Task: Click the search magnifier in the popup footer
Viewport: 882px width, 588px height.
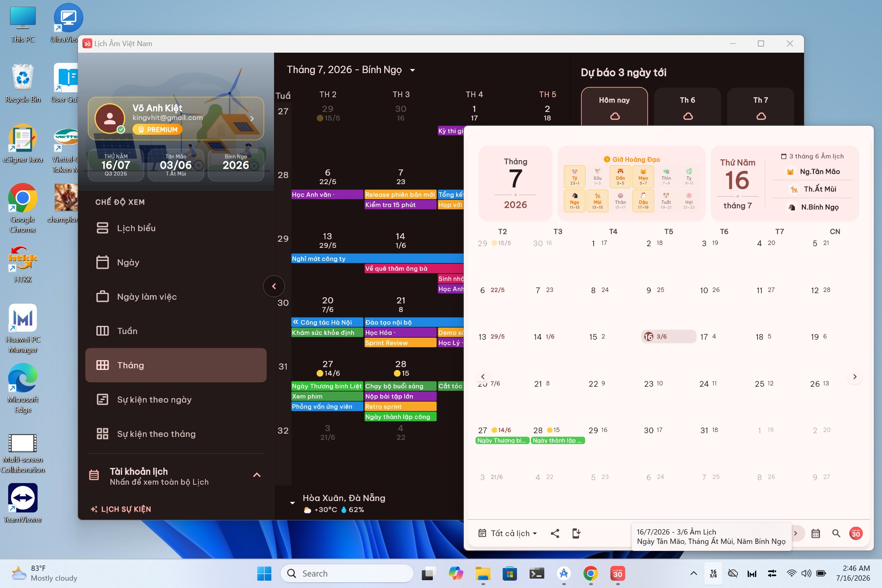Action: 836,533
